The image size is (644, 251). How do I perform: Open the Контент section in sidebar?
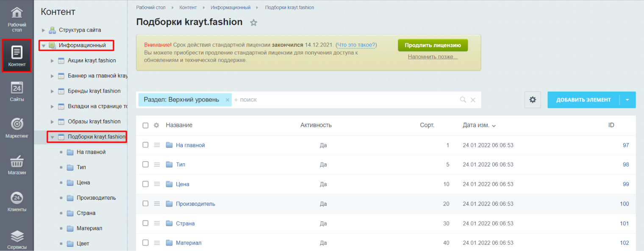click(x=17, y=55)
